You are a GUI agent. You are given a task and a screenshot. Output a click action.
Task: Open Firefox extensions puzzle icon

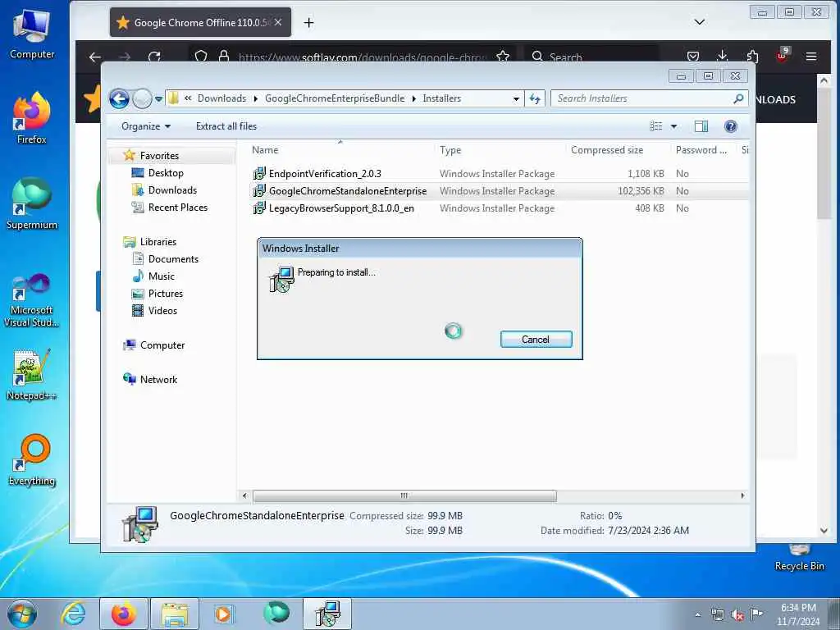pos(752,57)
